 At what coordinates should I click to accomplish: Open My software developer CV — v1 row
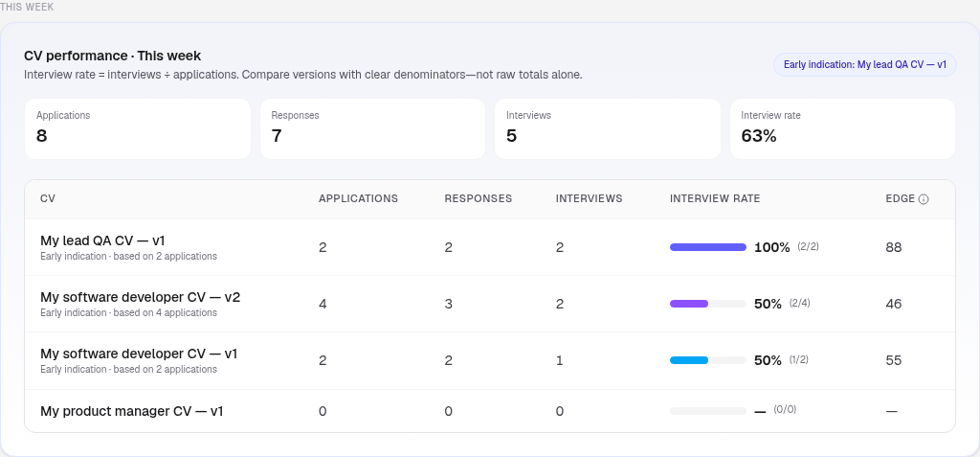[490, 360]
